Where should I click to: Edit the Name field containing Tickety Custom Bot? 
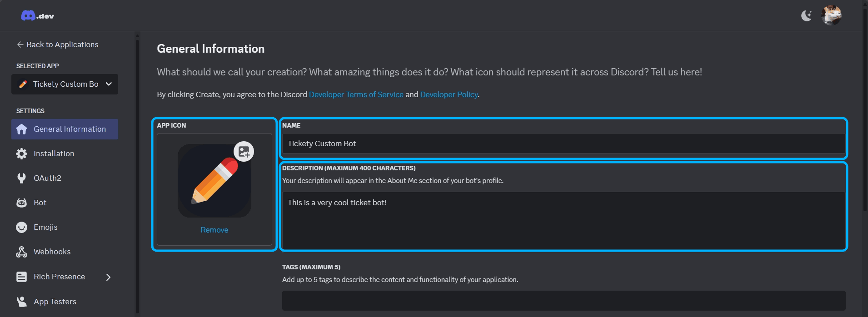pos(564,144)
